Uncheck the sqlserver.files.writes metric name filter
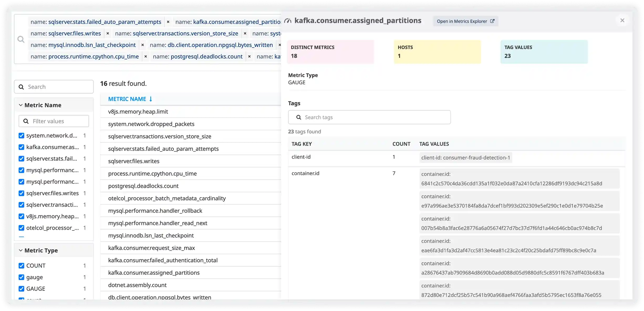 pyautogui.click(x=21, y=193)
